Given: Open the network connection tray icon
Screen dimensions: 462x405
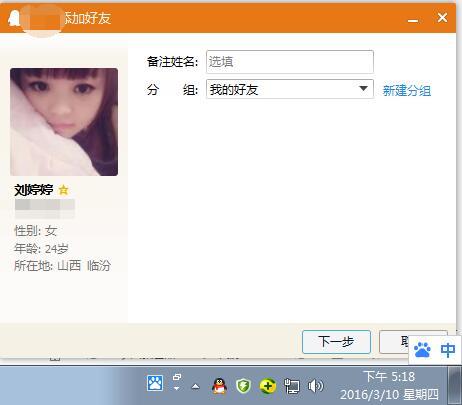Looking at the screenshot, I should pos(292,386).
